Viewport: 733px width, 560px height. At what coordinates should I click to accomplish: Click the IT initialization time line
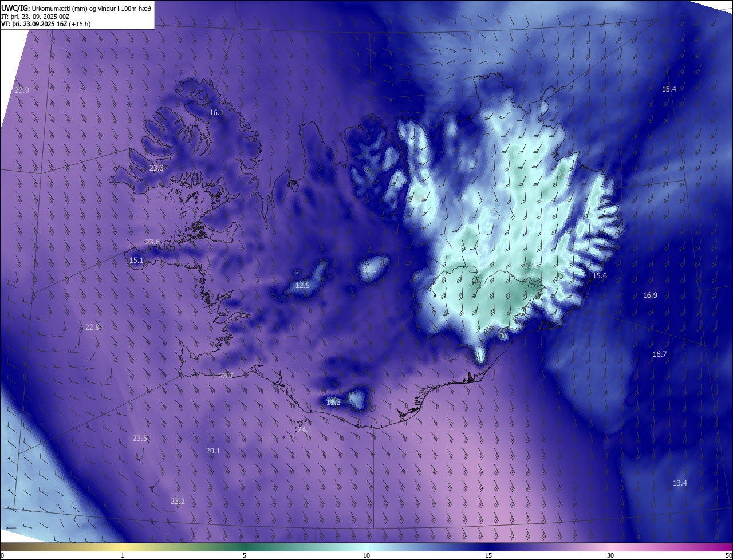(x=35, y=16)
